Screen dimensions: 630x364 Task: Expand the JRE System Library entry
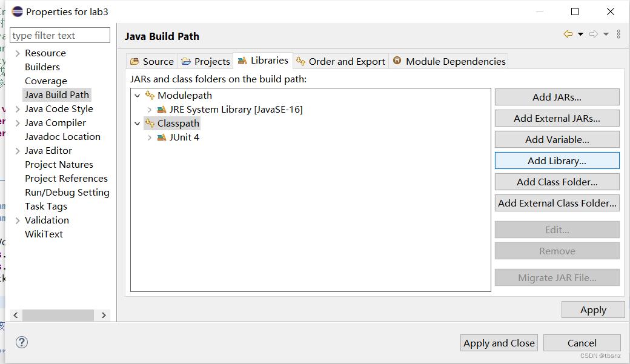(x=150, y=110)
